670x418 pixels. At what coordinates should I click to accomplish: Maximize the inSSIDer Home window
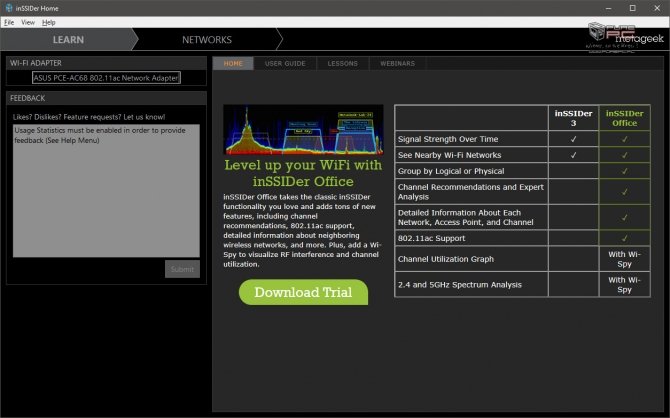pos(632,8)
